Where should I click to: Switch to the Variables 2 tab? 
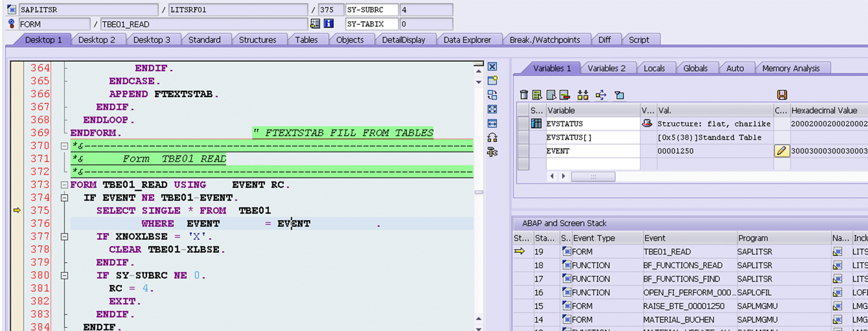[607, 68]
